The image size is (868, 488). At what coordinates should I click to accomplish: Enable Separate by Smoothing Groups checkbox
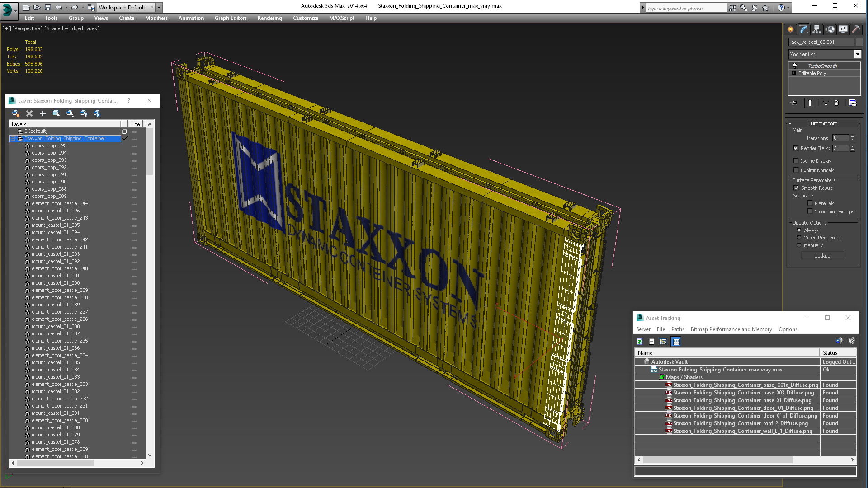click(810, 211)
